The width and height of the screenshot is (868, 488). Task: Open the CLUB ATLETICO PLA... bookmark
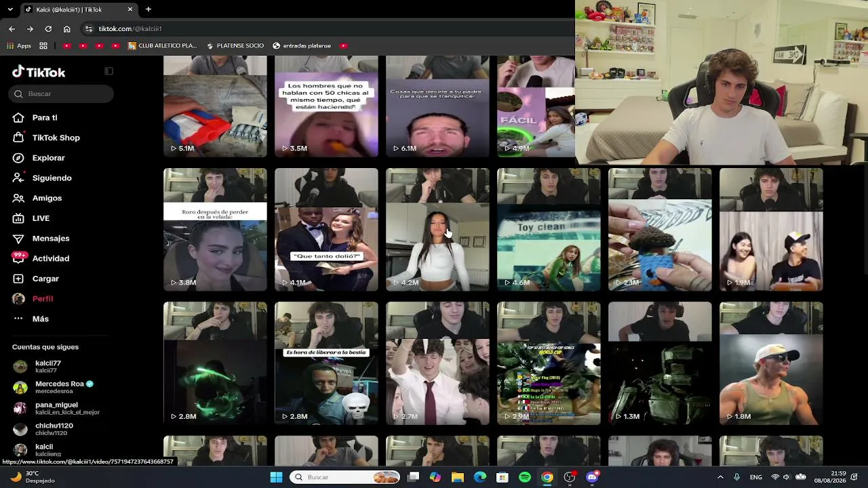(162, 45)
